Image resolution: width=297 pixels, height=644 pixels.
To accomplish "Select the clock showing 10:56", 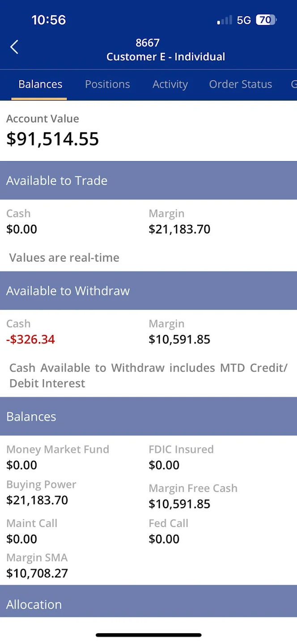I will 48,20.
